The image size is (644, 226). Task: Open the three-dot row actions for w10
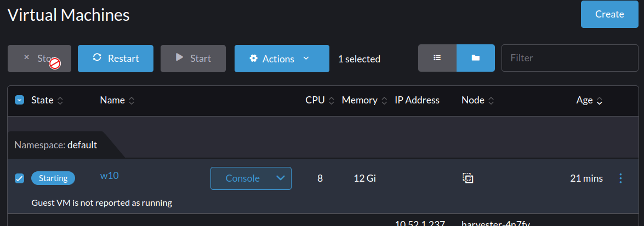click(620, 178)
